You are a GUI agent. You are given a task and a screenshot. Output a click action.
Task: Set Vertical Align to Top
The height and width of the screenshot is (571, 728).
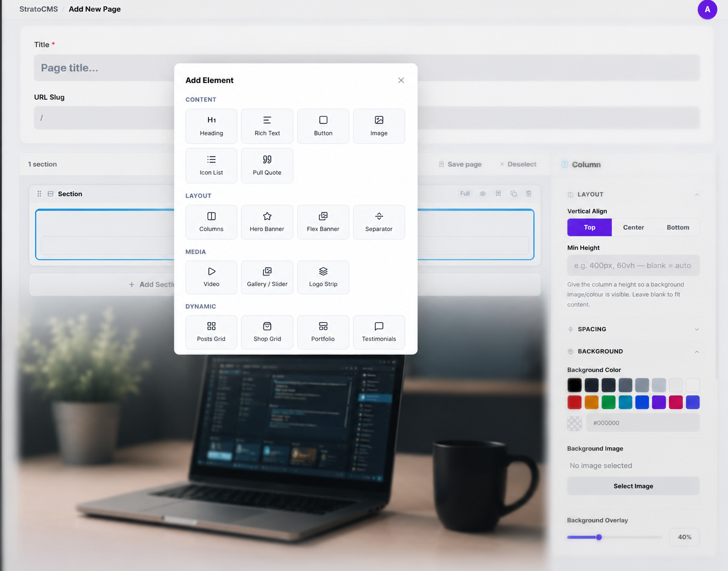pos(589,228)
